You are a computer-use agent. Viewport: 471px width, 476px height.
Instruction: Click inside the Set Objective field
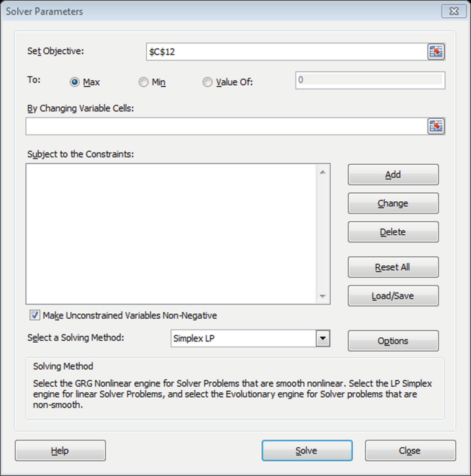point(287,52)
